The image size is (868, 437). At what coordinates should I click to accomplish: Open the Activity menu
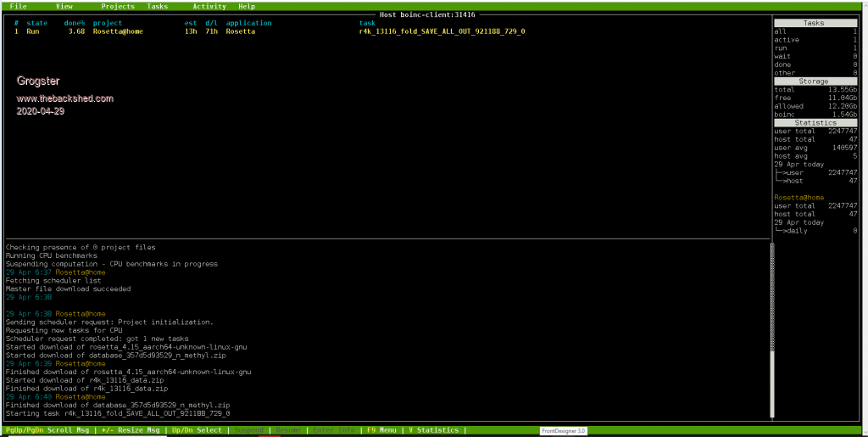(x=209, y=6)
